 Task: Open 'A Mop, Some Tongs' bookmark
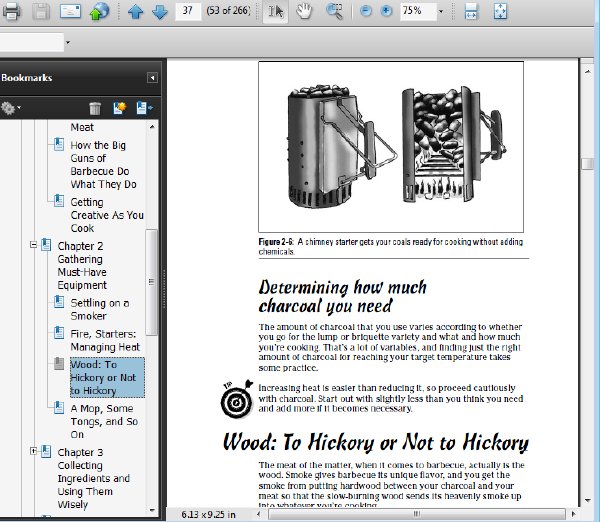point(104,421)
